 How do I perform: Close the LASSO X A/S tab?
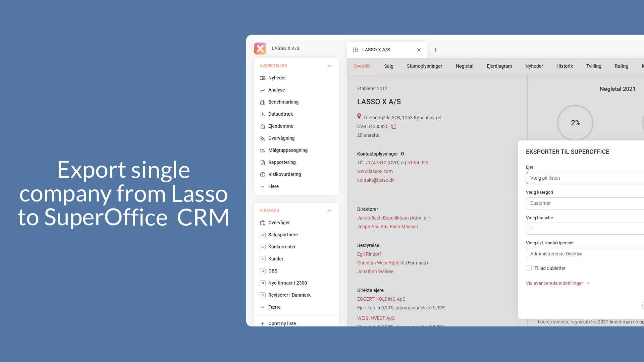point(419,50)
